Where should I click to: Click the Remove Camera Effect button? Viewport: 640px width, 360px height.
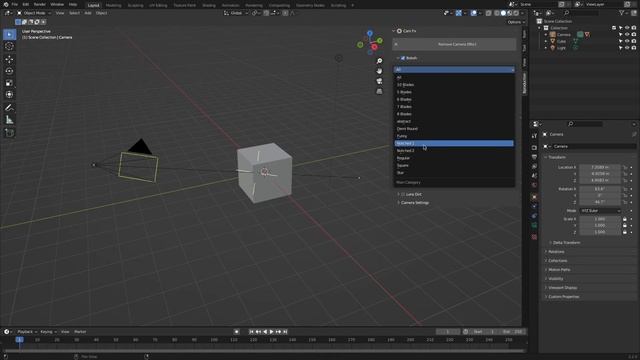click(x=454, y=44)
